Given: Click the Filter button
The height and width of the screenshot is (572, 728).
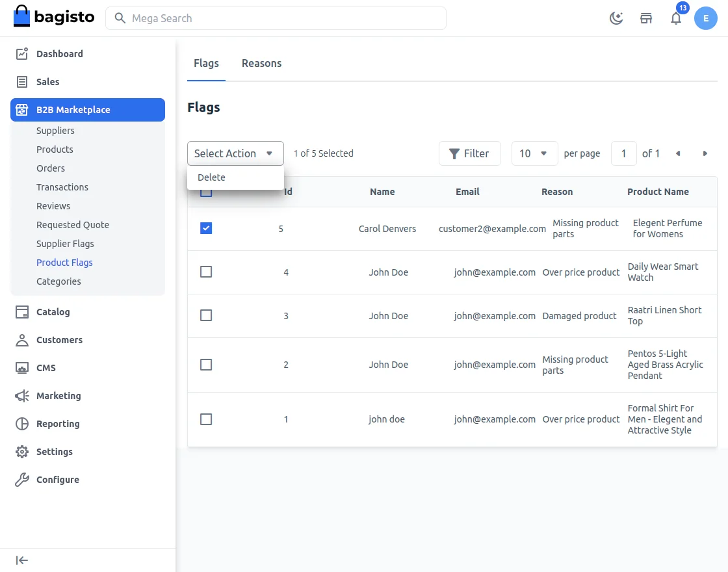Looking at the screenshot, I should click(469, 153).
